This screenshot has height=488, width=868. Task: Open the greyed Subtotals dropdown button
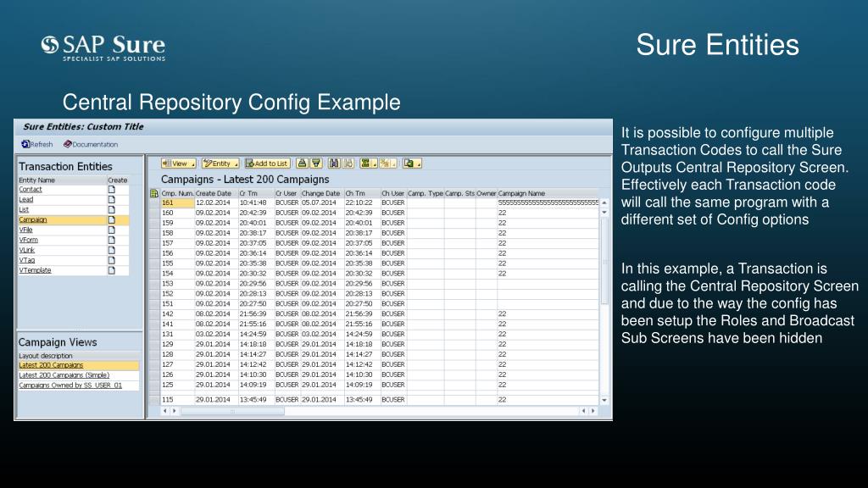point(387,164)
